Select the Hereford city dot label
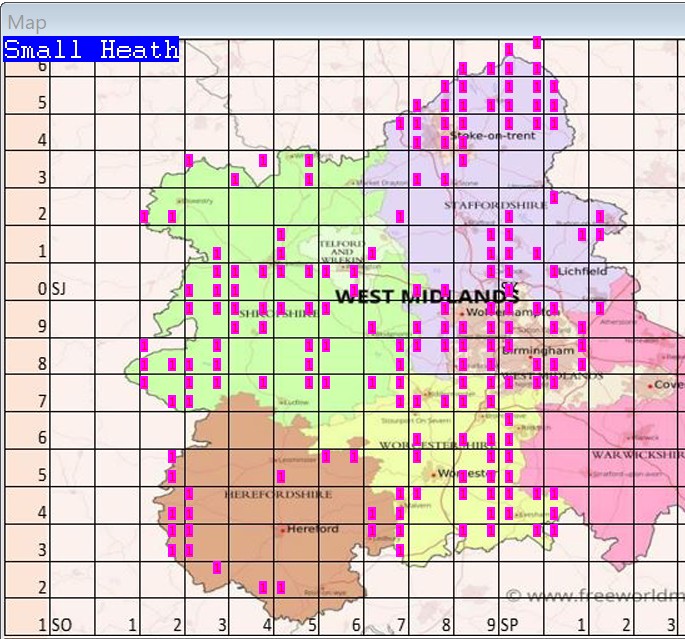685x639 pixels. point(312,529)
